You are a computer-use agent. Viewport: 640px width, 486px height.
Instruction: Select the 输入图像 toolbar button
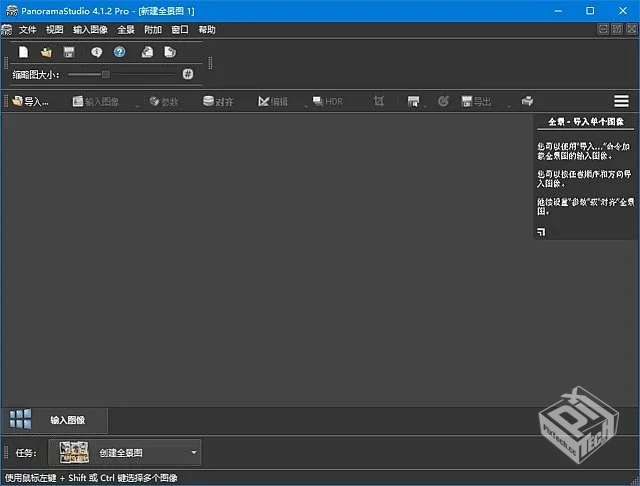pyautogui.click(x=96, y=101)
